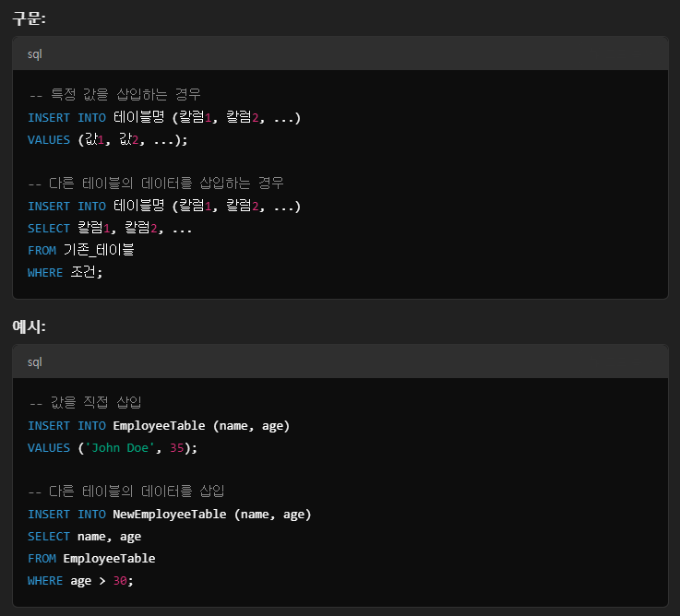
Task: Click the comment '-- 다른 테이블의 데이터를 삽입'
Action: click(126, 492)
